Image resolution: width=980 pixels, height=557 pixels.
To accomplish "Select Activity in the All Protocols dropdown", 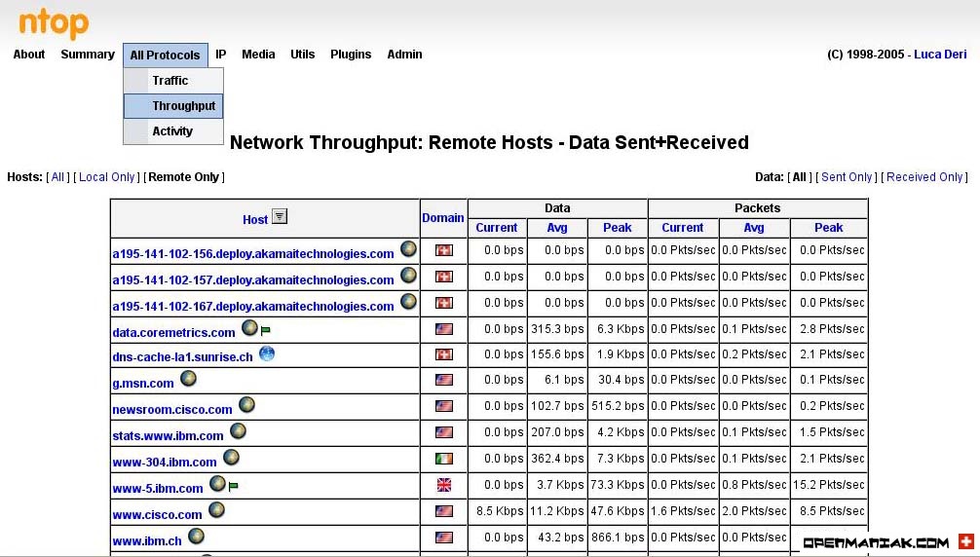I will coord(173,131).
